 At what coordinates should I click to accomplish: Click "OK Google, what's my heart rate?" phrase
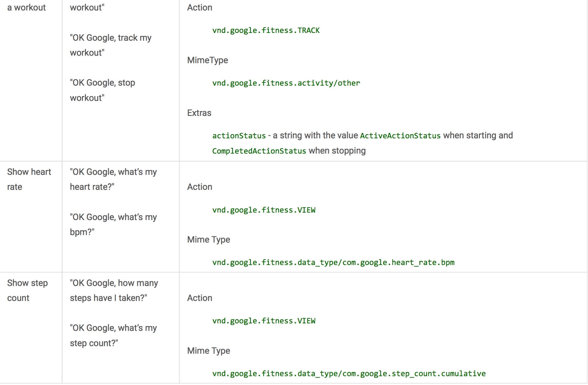tap(113, 179)
